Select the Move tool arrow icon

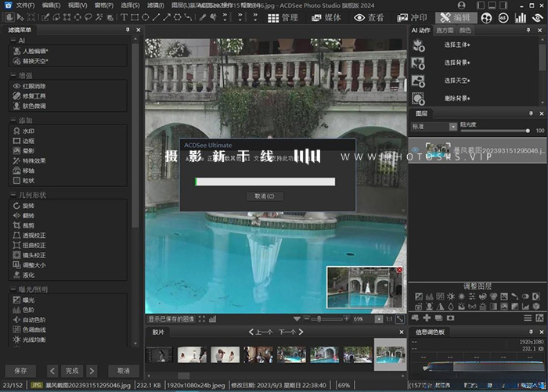tap(20, 17)
